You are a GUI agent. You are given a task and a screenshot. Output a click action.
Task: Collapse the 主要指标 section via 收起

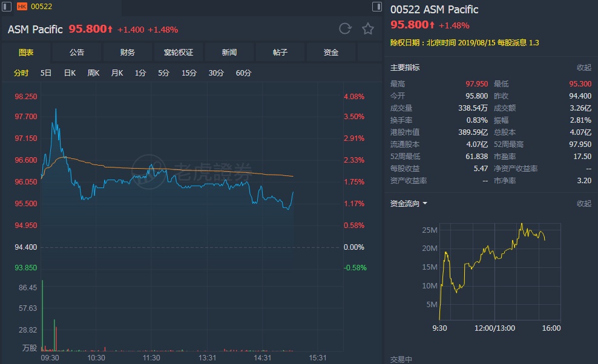[x=584, y=68]
